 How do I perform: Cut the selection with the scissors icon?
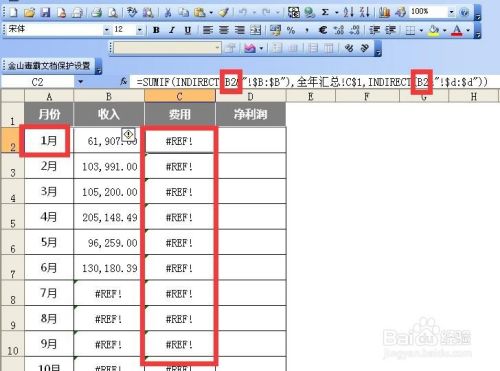168,13
